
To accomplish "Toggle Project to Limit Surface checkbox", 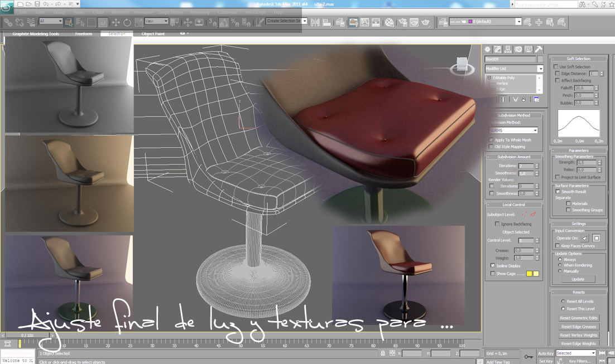I will [x=558, y=177].
